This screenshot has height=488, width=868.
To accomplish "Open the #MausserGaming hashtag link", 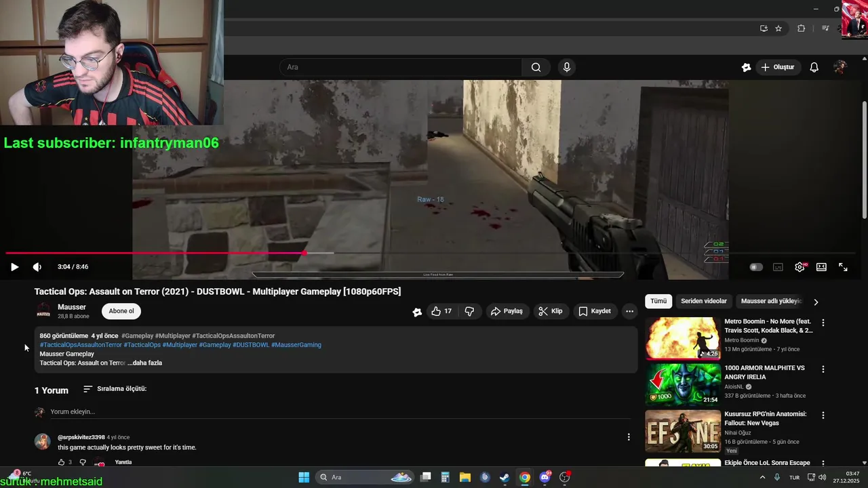I will [x=296, y=345].
